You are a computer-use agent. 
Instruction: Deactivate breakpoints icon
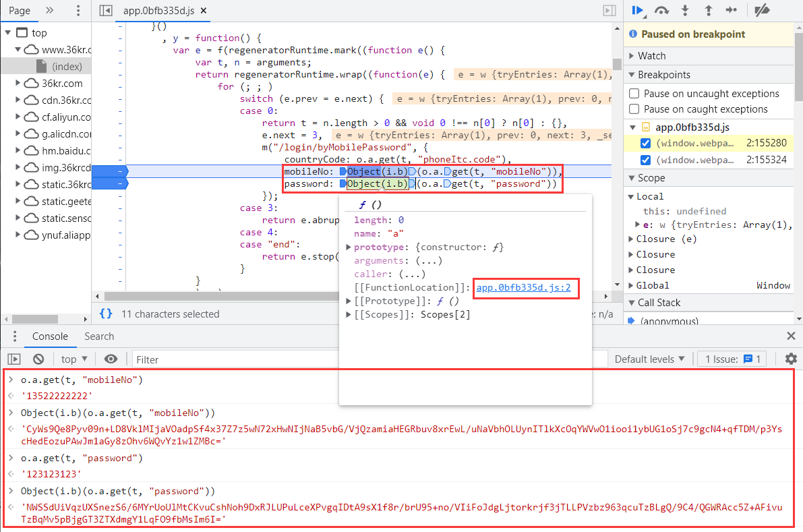point(762,10)
